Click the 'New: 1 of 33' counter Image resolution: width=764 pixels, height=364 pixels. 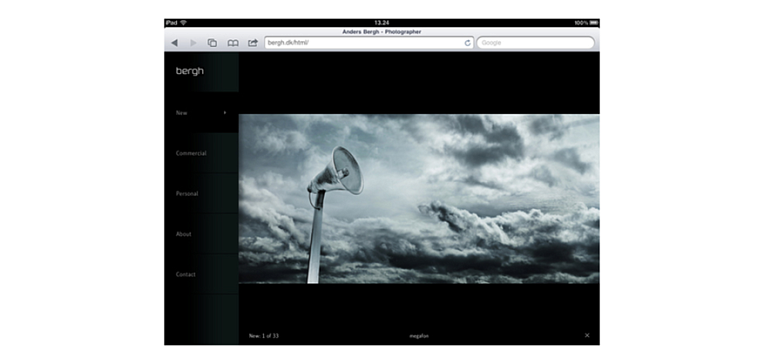(x=264, y=336)
